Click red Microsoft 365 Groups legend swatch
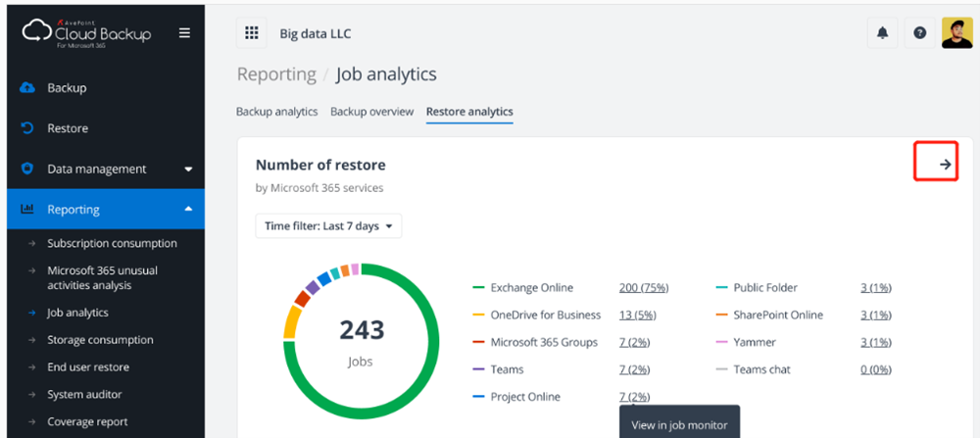 (479, 342)
